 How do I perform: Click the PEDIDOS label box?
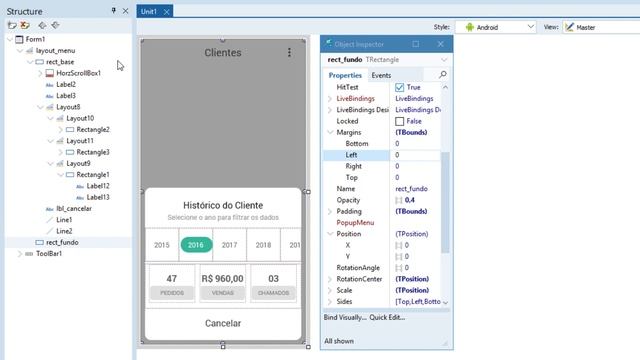pyautogui.click(x=172, y=293)
